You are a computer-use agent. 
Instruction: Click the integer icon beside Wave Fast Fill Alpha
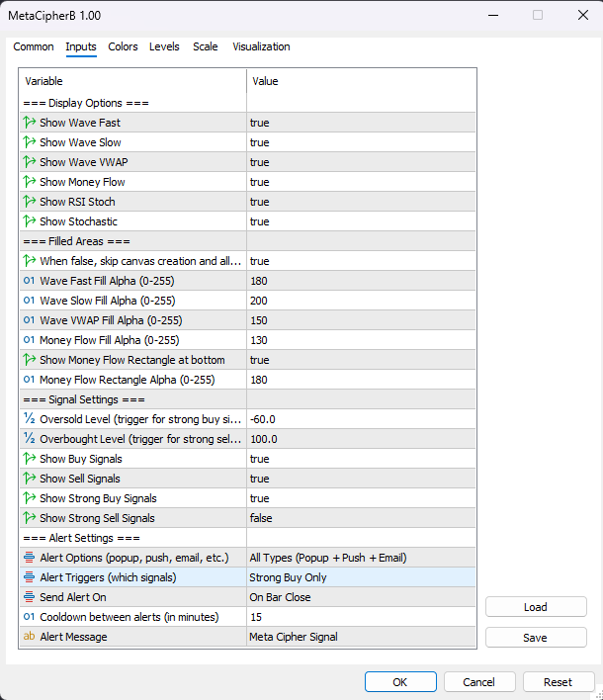(29, 281)
